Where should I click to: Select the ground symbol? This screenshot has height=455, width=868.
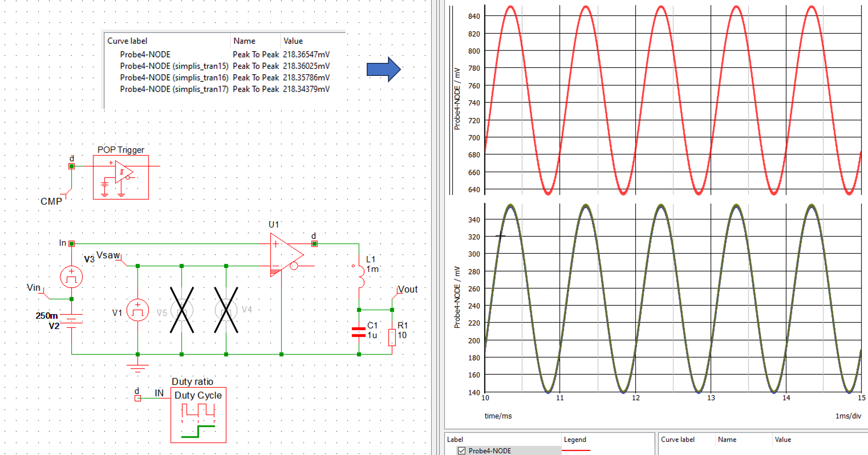tap(138, 368)
